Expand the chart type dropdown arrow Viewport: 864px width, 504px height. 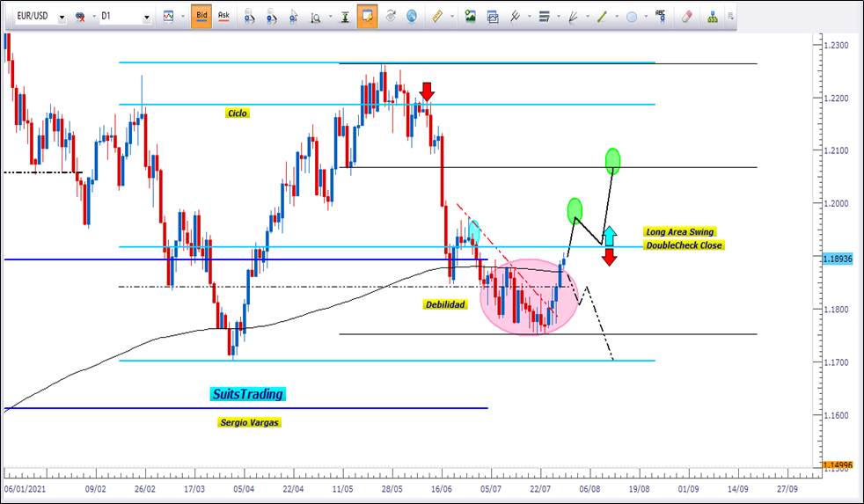181,17
